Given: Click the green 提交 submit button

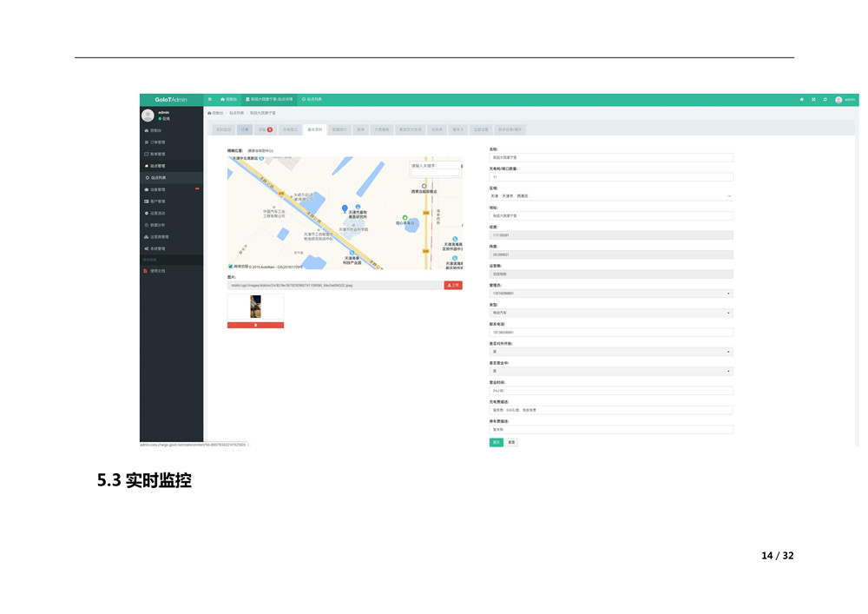Looking at the screenshot, I should (x=496, y=442).
